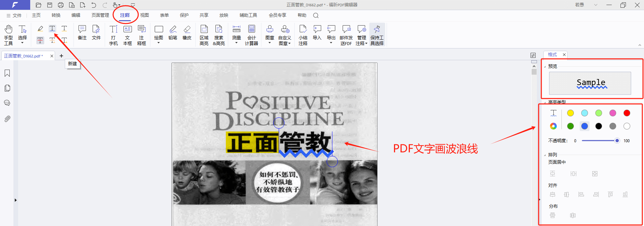The width and height of the screenshot is (644, 226).
Task: Select the straight underline text tool
Action: point(64,29)
